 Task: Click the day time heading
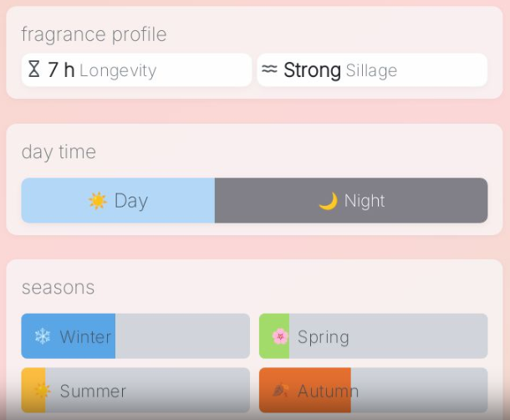click(x=59, y=151)
